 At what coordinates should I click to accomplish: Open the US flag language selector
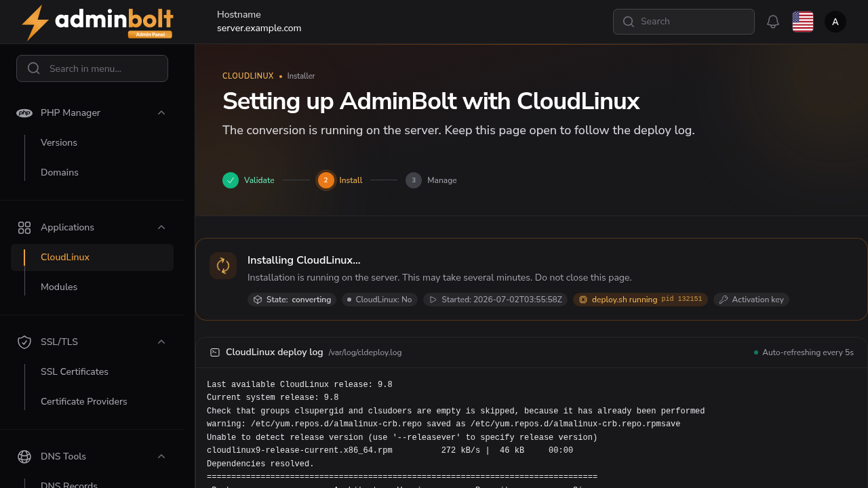(803, 22)
